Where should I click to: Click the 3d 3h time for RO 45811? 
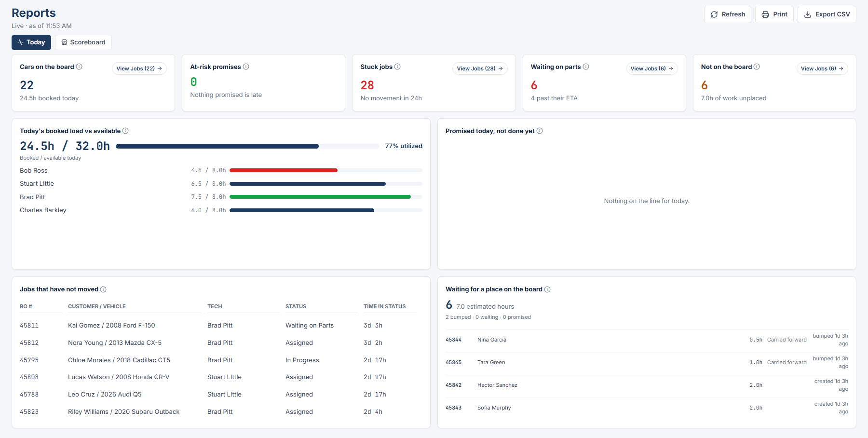click(x=373, y=326)
